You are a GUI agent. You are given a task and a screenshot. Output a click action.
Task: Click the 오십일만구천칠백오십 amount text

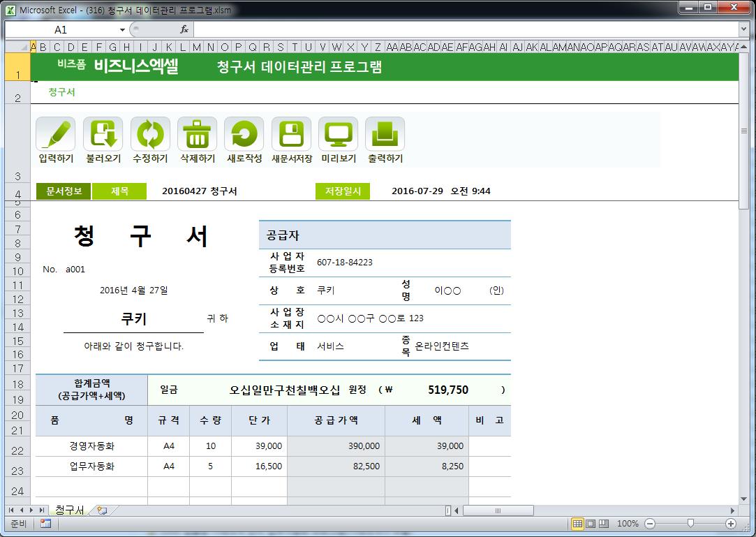click(285, 390)
